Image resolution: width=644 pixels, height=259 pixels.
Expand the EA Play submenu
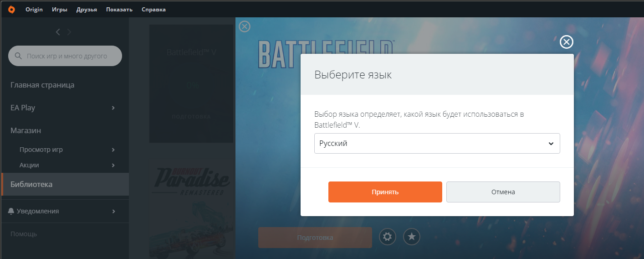point(113,108)
